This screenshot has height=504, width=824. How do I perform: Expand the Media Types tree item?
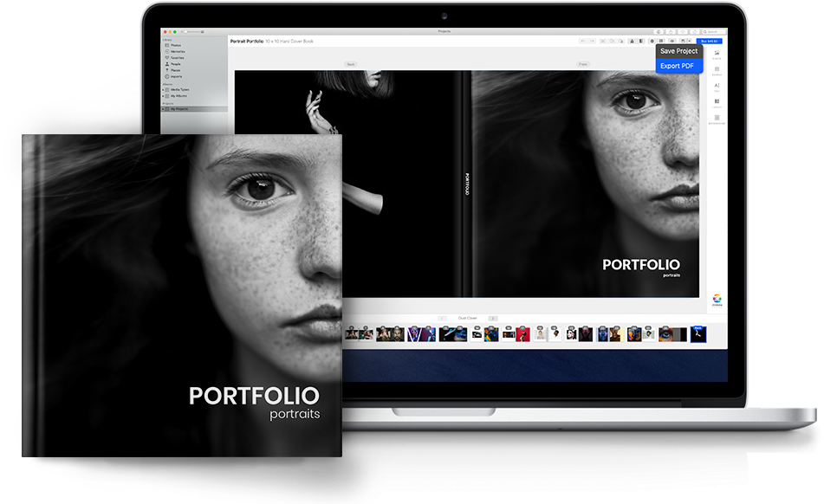pyautogui.click(x=164, y=89)
